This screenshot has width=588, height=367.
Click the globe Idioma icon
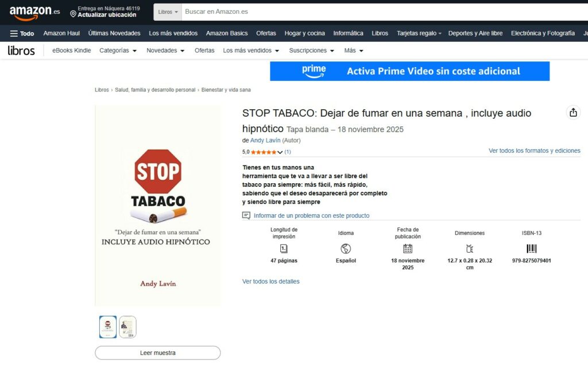tap(346, 249)
